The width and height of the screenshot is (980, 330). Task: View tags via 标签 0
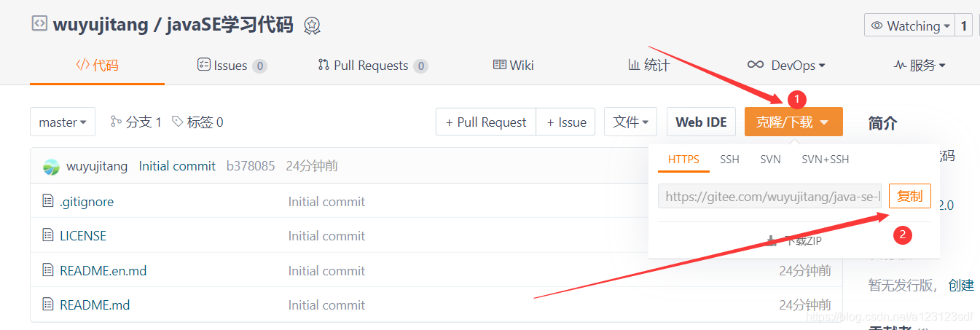(x=197, y=122)
